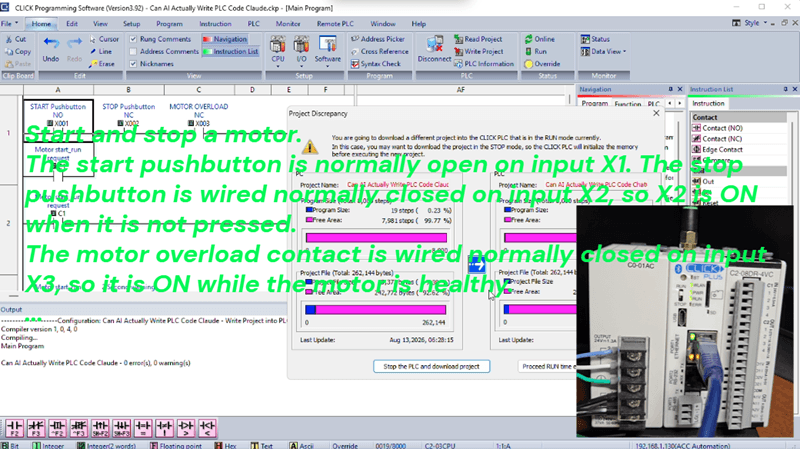
Task: Insert the equal compare contact icon
Action: 143,428
